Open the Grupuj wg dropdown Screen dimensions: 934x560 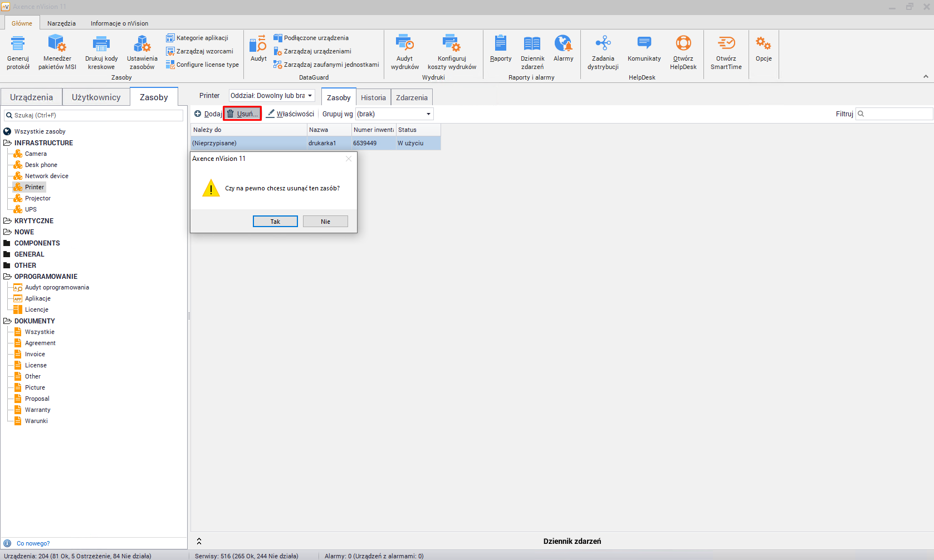(394, 114)
